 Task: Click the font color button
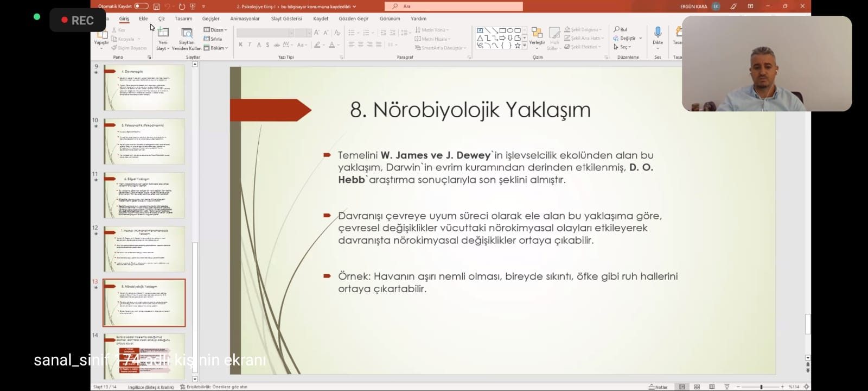331,45
